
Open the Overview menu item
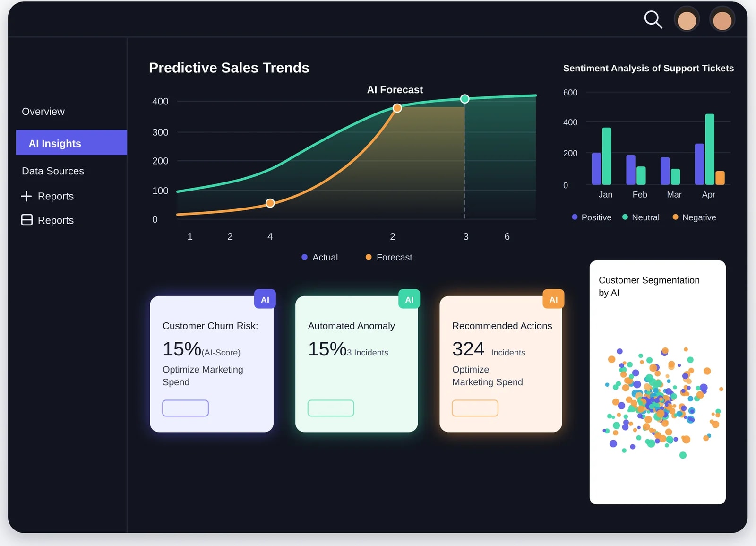pyautogui.click(x=43, y=112)
